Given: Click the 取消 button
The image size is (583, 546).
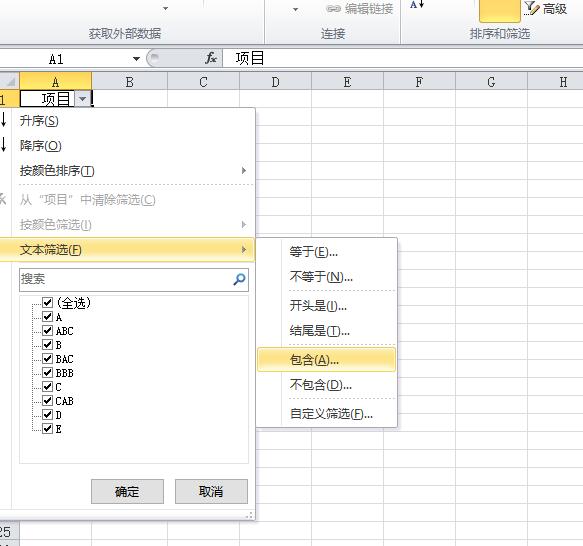Looking at the screenshot, I should tap(211, 491).
